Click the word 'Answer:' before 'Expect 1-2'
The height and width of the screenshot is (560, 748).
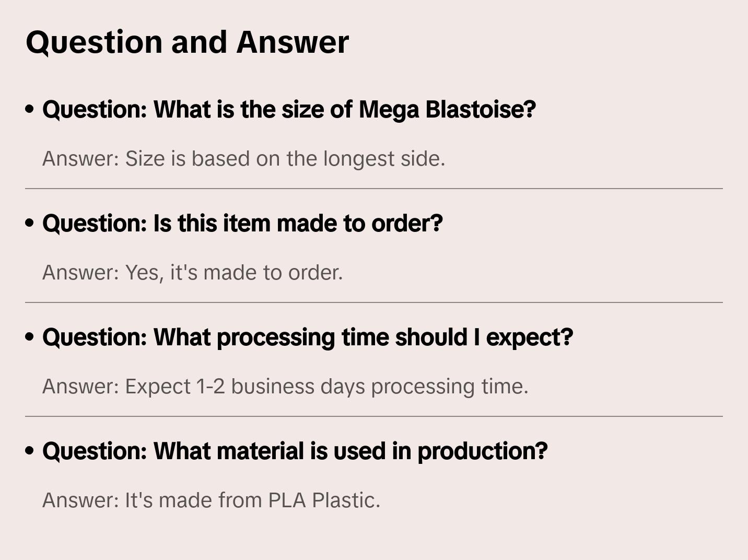[81, 387]
